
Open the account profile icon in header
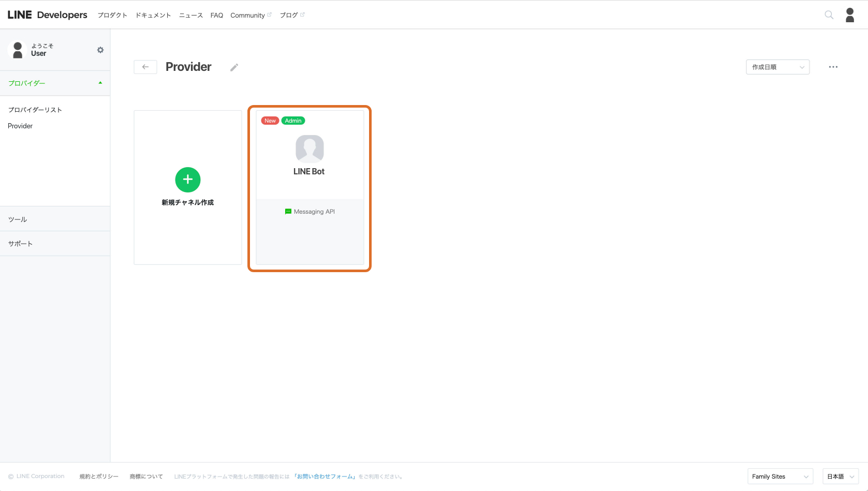click(850, 15)
